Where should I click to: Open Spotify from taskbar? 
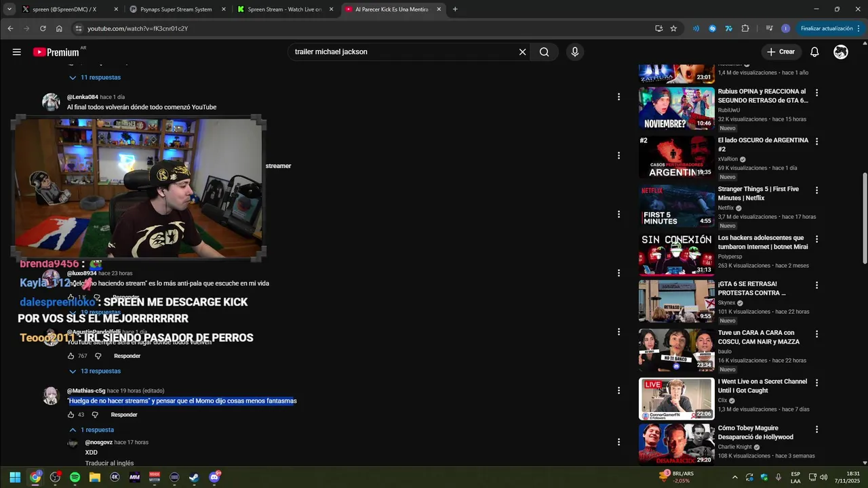75,477
